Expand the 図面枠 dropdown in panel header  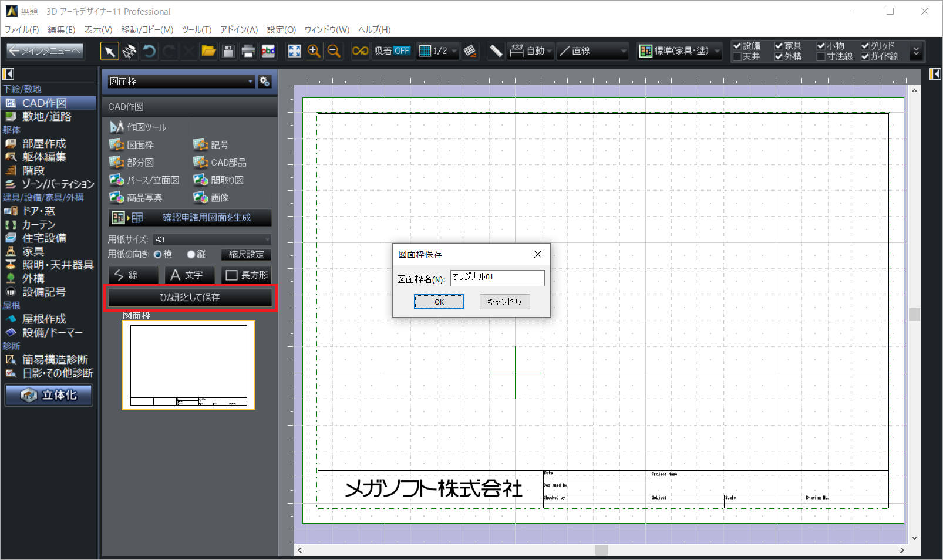[x=181, y=82]
